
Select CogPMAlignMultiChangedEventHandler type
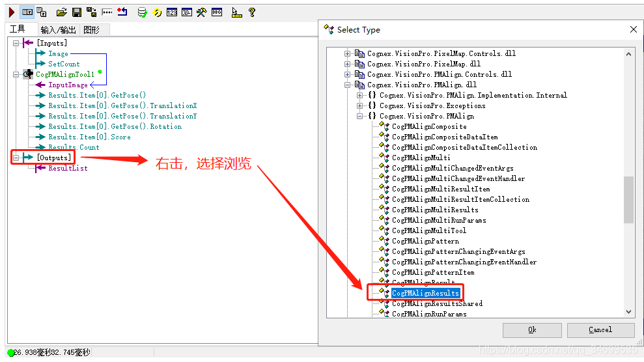(458, 178)
